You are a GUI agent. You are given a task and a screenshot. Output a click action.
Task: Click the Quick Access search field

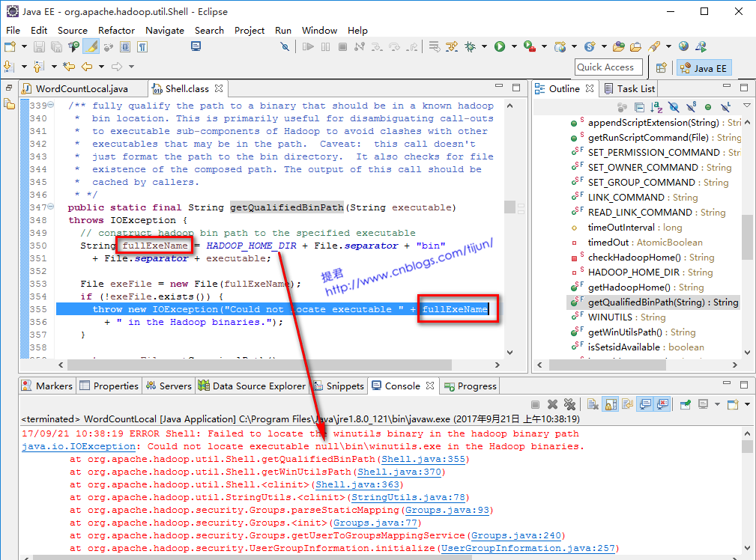click(x=608, y=67)
